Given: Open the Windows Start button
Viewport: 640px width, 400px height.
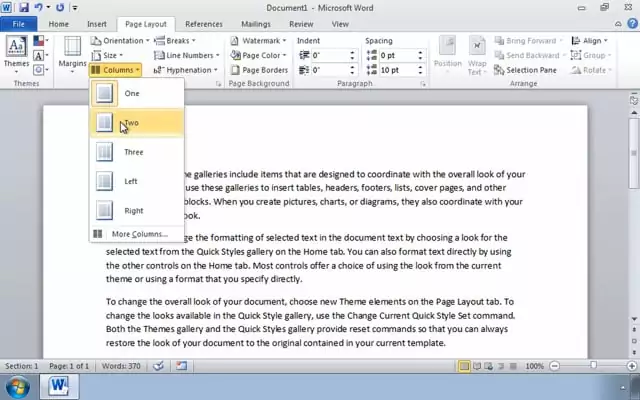Looking at the screenshot, I should click(18, 387).
